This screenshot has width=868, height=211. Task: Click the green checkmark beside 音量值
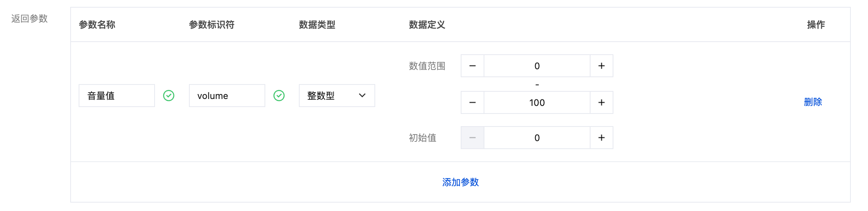(x=169, y=96)
